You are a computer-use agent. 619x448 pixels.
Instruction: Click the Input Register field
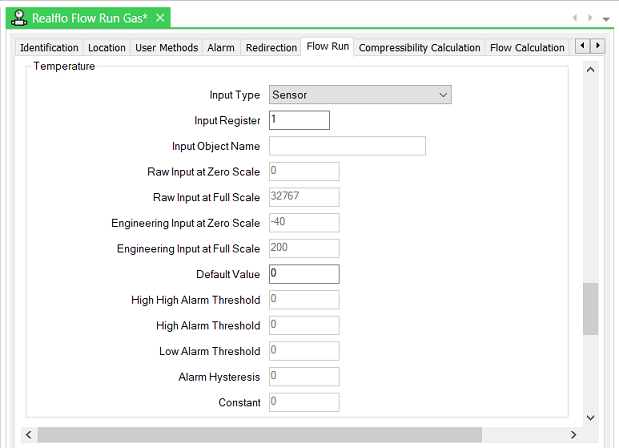point(299,120)
